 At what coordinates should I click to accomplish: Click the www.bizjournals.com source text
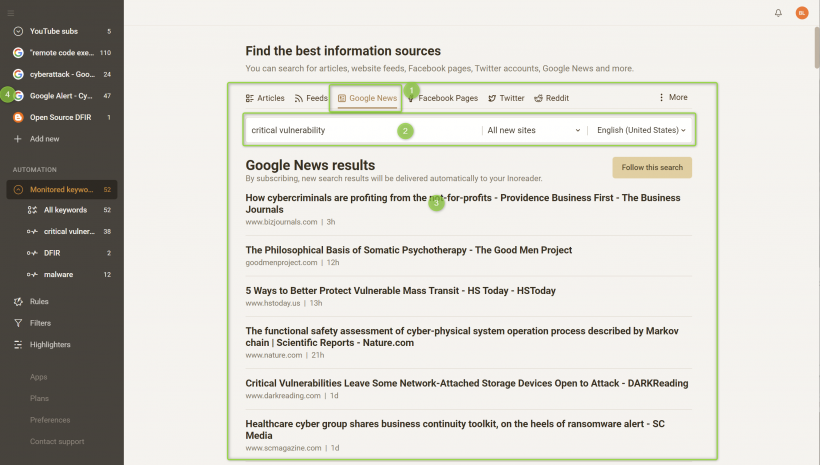pyautogui.click(x=281, y=222)
